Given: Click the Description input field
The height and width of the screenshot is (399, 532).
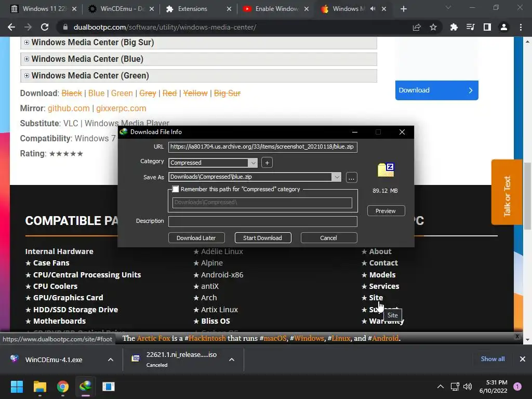Looking at the screenshot, I should click(x=262, y=221).
